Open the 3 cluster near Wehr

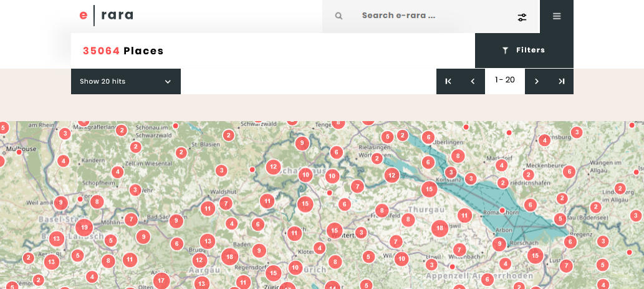[135, 190]
